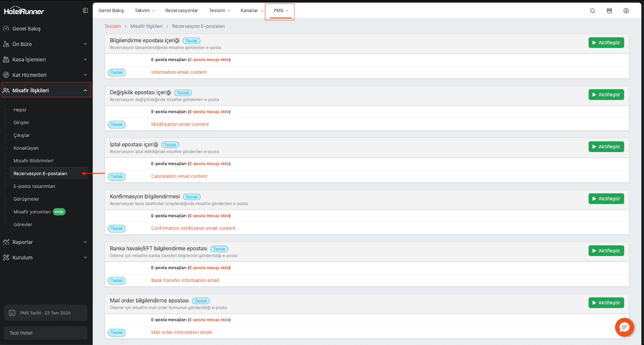Open the live chat support bubble
This screenshot has width=644, height=345.
click(x=624, y=327)
